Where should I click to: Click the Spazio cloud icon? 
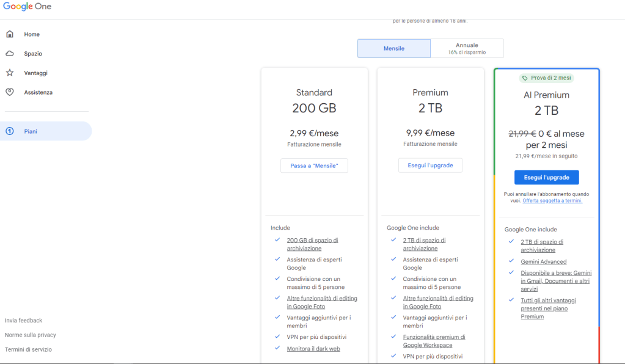(10, 54)
